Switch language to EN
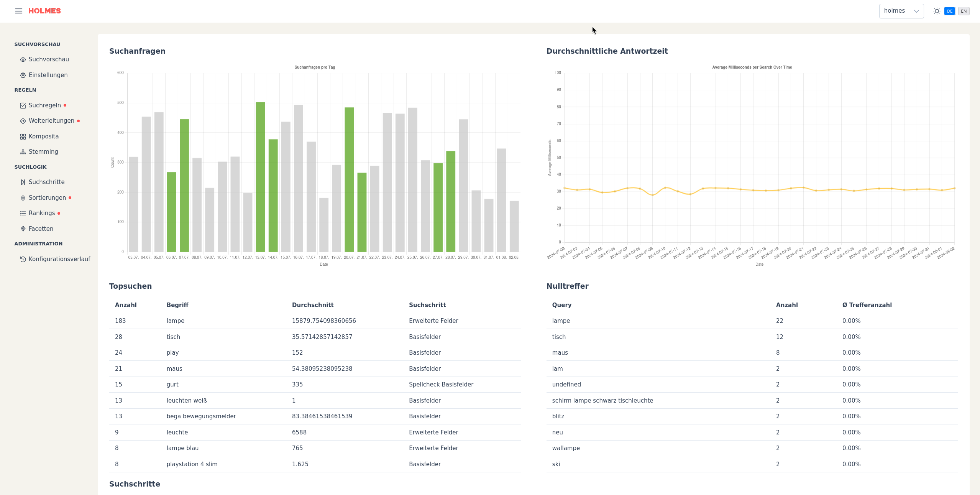The height and width of the screenshot is (495, 980). coord(964,11)
